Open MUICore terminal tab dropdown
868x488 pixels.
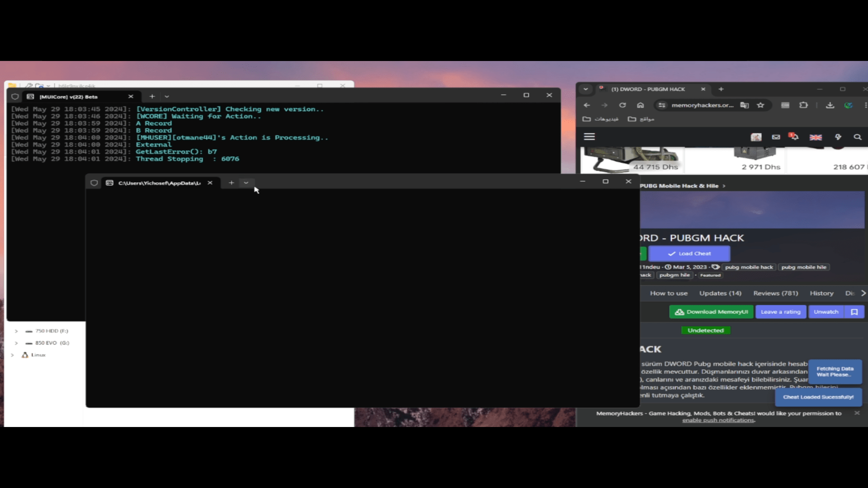pyautogui.click(x=167, y=96)
